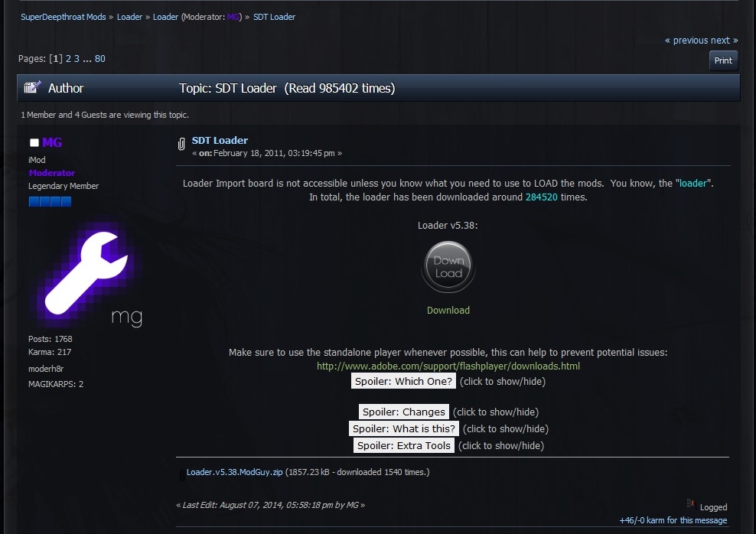Screen dimensions: 756x534
Task: Click the green Download text link
Action: click(448, 310)
